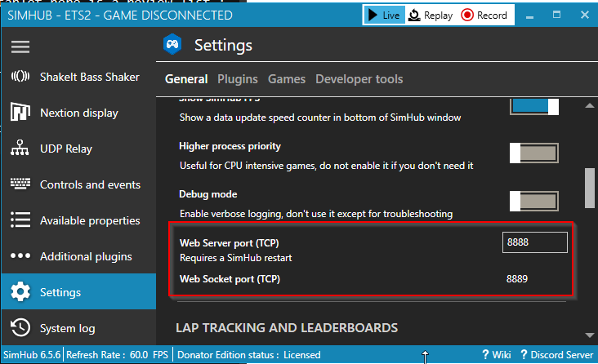
Task: Click the vertical scrollbar thumb
Action: tap(590, 188)
